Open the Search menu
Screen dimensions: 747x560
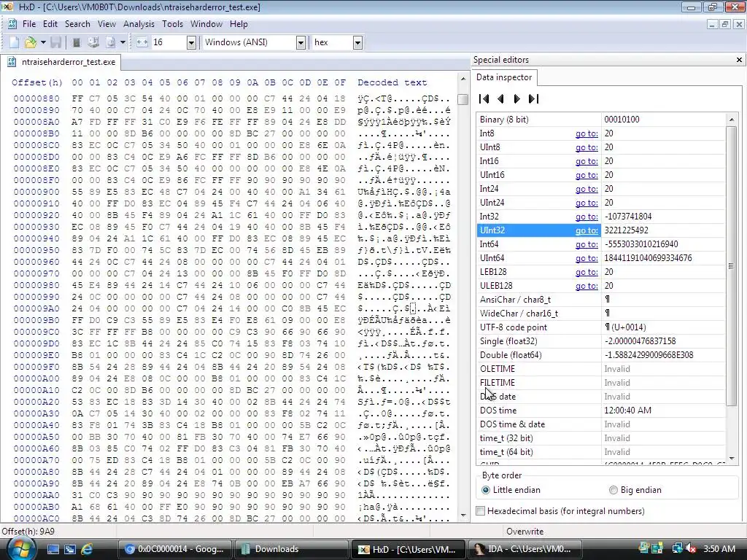[77, 24]
